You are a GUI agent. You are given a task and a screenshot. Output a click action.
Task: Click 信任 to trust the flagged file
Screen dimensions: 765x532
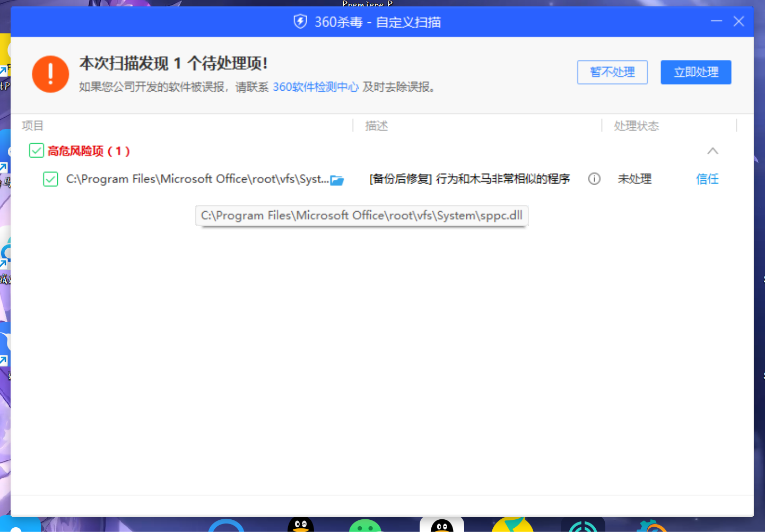pyautogui.click(x=707, y=179)
